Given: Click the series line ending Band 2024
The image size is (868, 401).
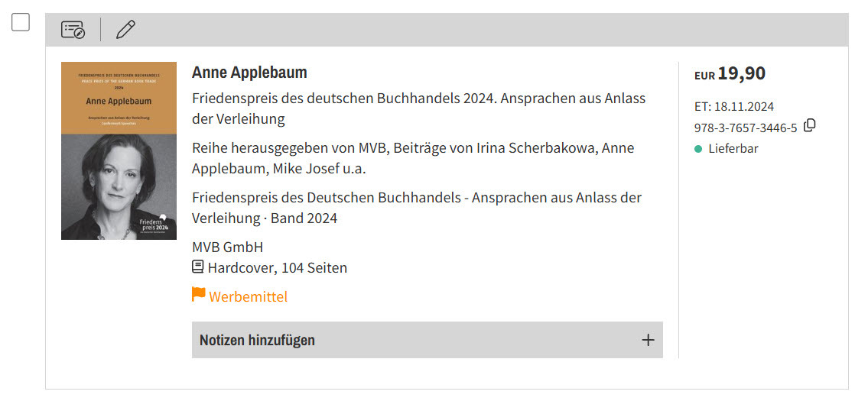Looking at the screenshot, I should point(417,208).
